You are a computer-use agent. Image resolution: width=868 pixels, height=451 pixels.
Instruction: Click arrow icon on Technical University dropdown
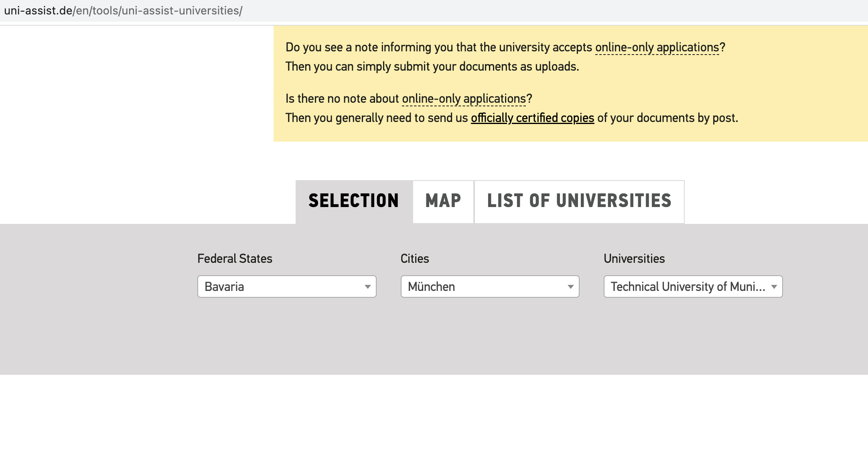coord(774,286)
